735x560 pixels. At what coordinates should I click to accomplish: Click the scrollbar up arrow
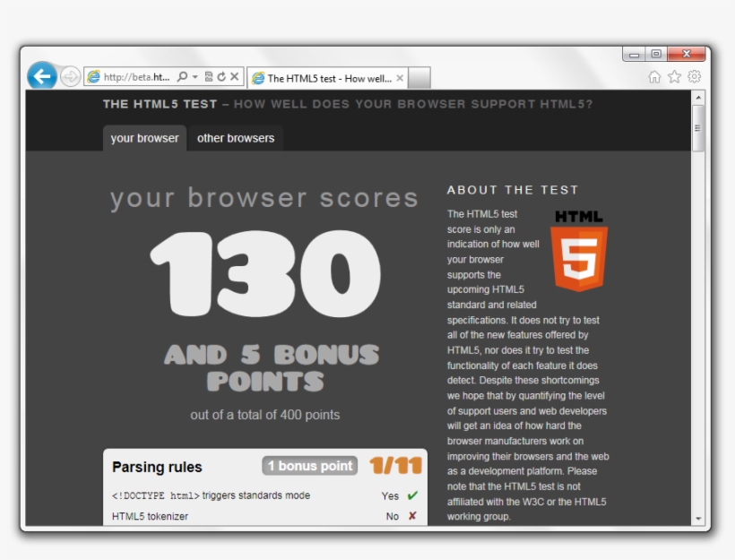click(x=698, y=97)
